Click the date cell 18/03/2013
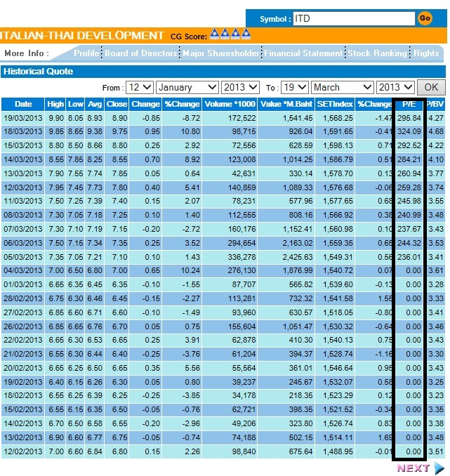This screenshot has width=450, height=476. tap(23, 132)
